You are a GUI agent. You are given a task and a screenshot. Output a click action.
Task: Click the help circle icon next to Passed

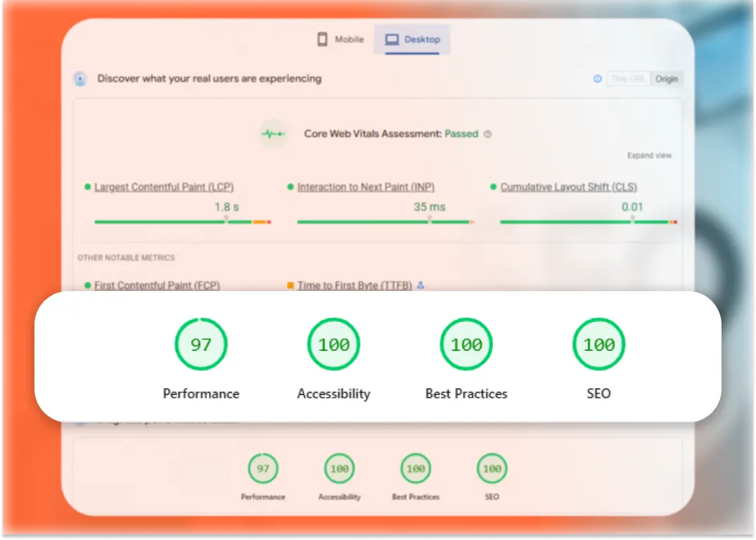coord(488,134)
